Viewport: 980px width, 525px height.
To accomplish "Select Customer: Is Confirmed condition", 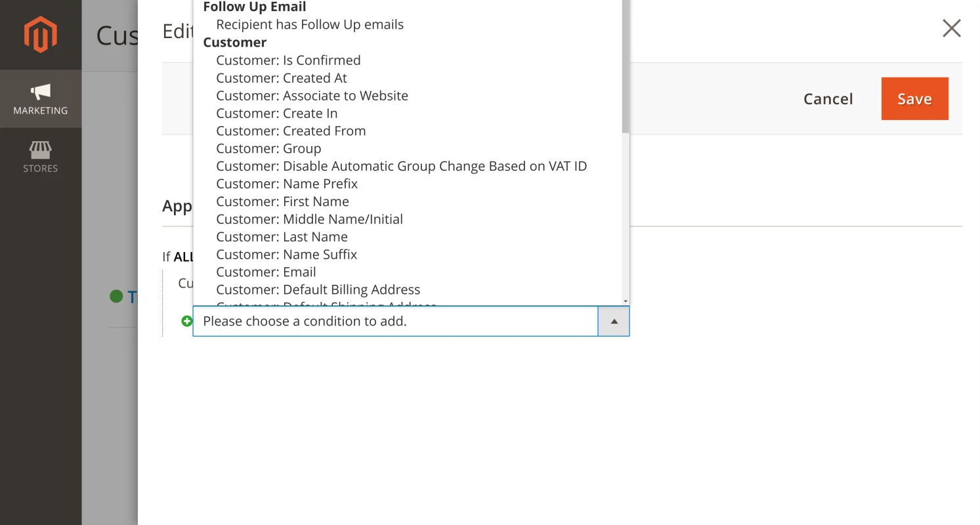I will 288,60.
